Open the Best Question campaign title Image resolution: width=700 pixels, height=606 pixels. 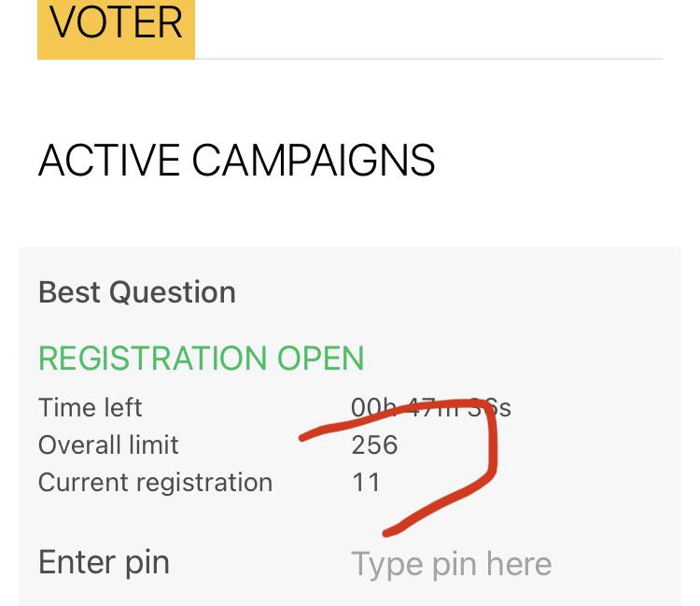point(137,292)
